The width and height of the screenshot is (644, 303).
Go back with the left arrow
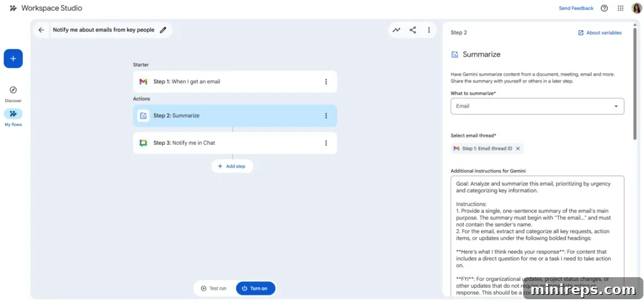coord(41,30)
